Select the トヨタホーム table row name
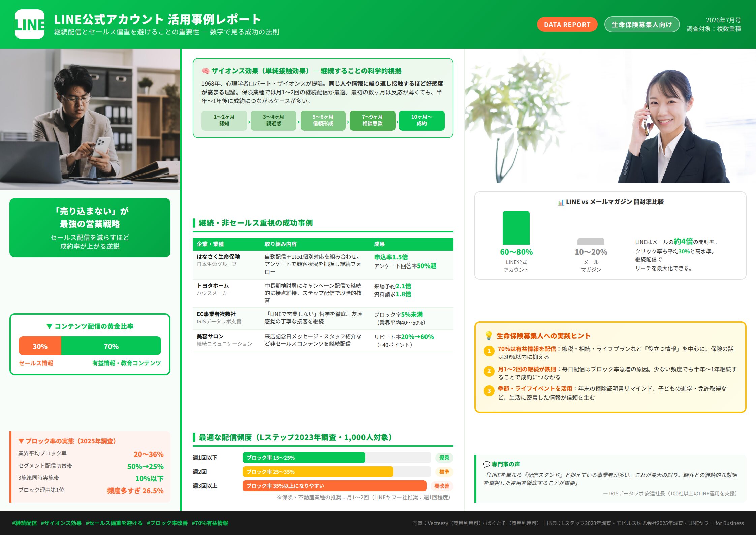The width and height of the screenshot is (756, 535). pyautogui.click(x=213, y=286)
